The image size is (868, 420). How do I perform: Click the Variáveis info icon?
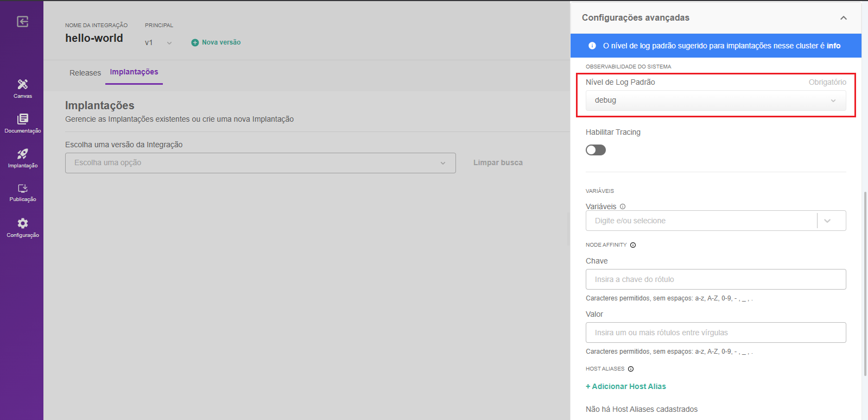click(623, 206)
